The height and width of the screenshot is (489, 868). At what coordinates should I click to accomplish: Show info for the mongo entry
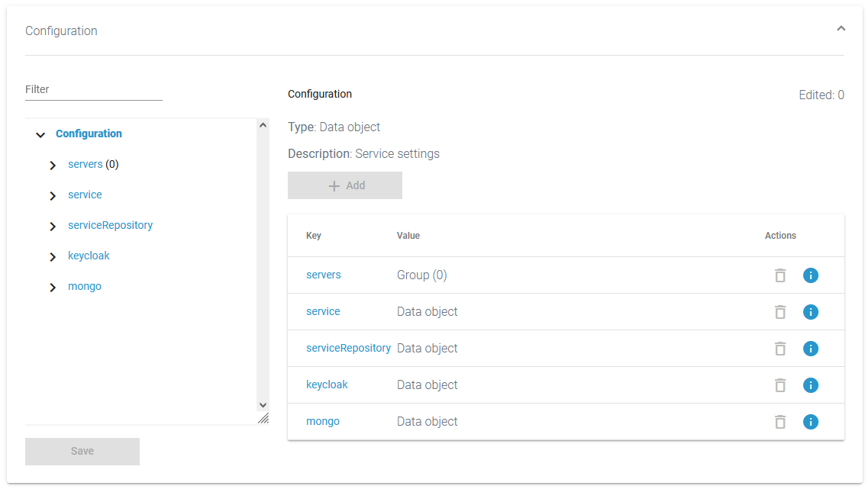click(811, 421)
